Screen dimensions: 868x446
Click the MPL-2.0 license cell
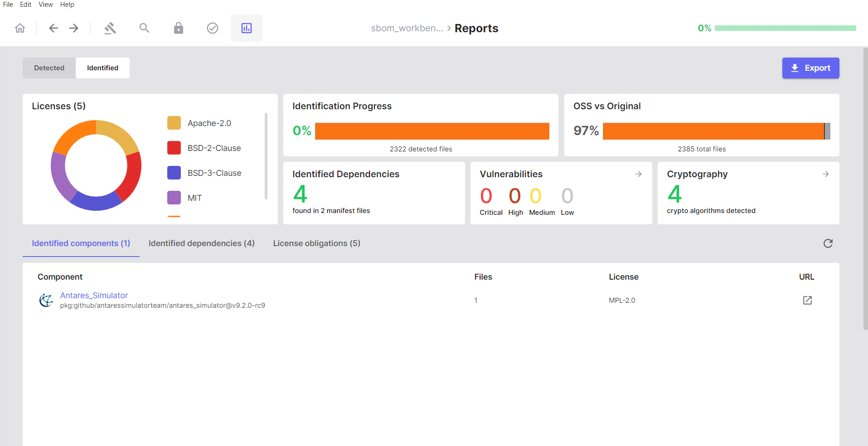pos(622,301)
